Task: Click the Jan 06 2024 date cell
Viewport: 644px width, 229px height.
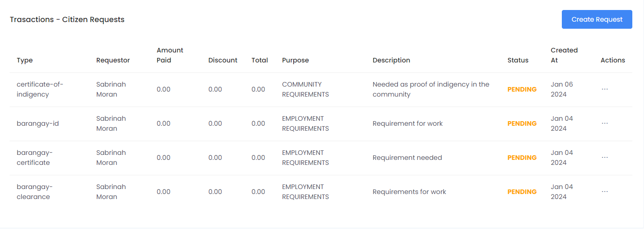Action: coord(561,90)
